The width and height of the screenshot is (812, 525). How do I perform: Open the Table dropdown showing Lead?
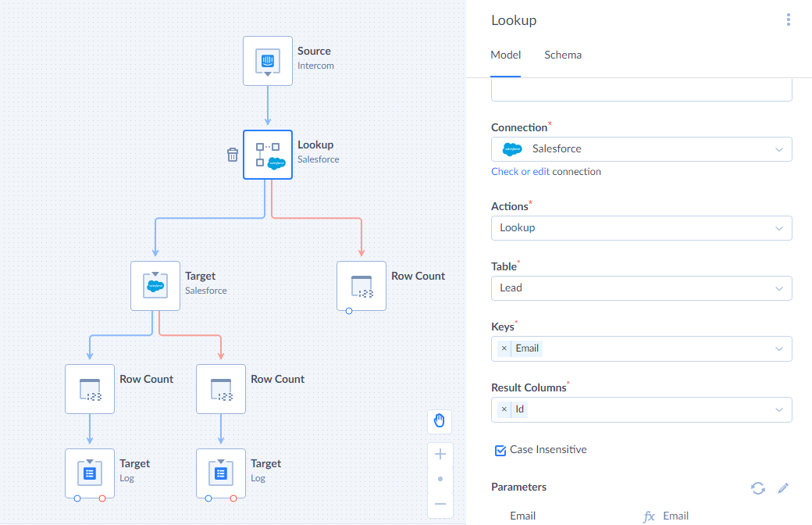(x=642, y=288)
